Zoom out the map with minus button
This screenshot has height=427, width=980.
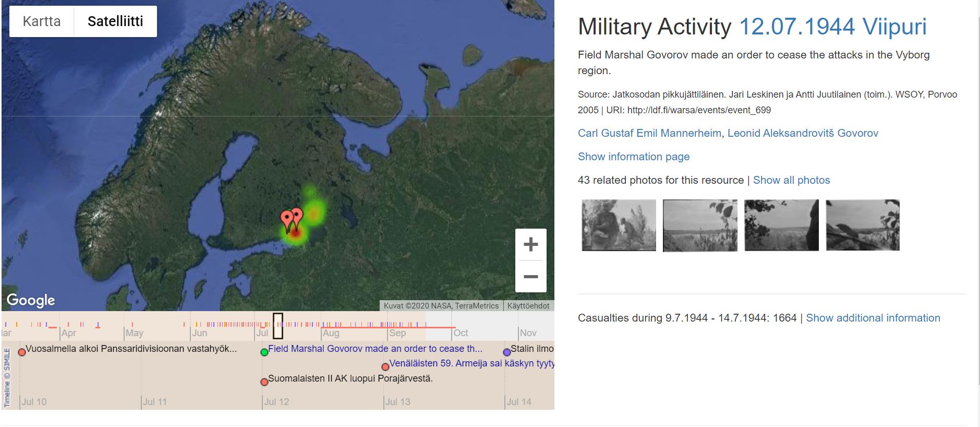pos(530,276)
